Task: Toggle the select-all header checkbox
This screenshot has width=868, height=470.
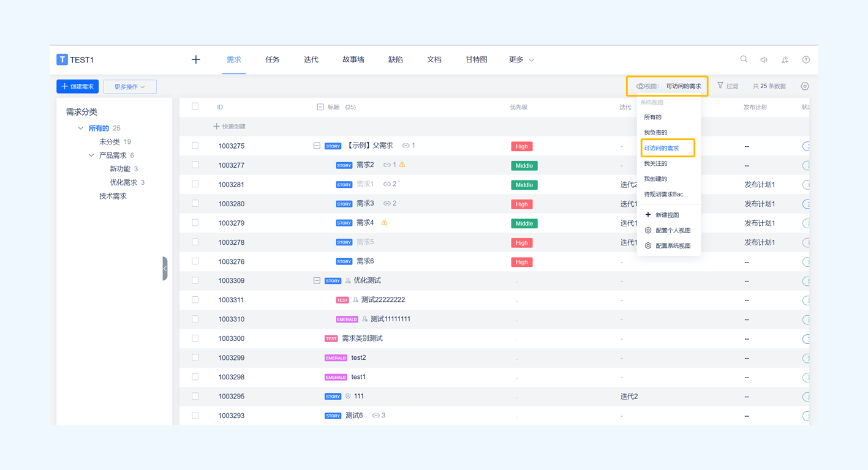Action: coord(195,106)
